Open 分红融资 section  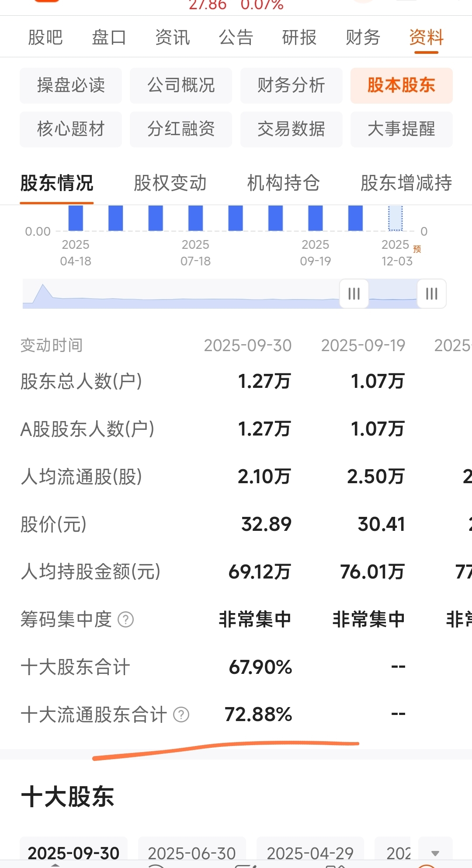coord(181,129)
